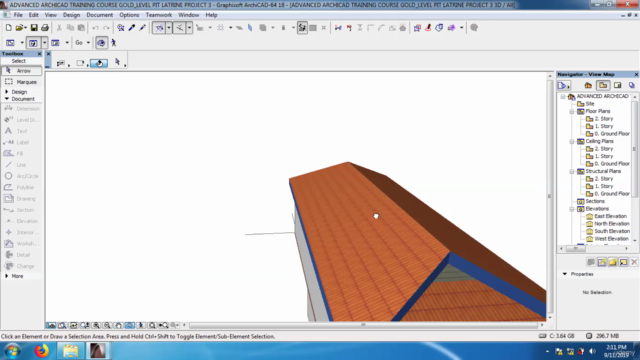The image size is (640, 360).
Task: Click the New document icon
Action: click(x=9, y=28)
